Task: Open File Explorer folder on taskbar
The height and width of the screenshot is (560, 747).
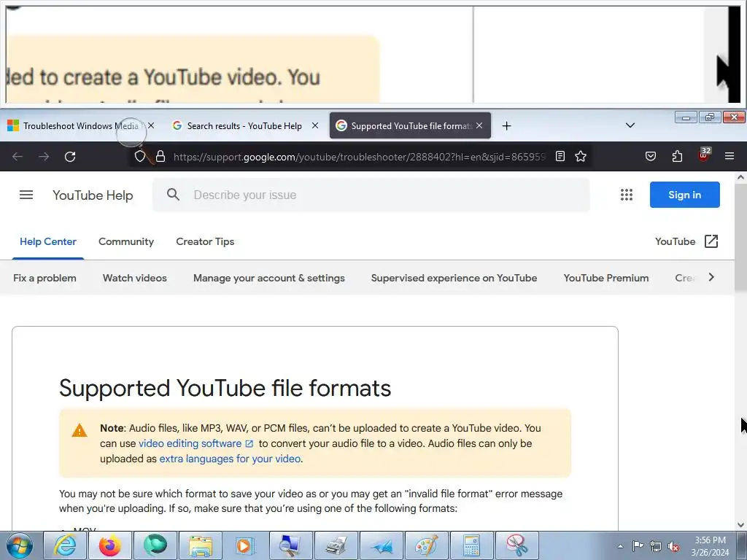Action: (x=201, y=545)
